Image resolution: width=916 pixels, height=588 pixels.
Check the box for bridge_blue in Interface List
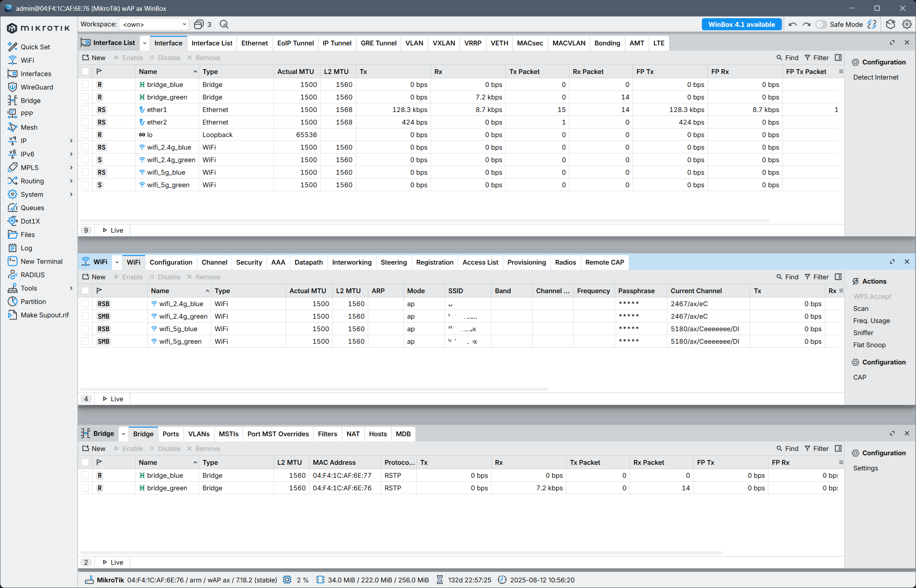coord(85,84)
